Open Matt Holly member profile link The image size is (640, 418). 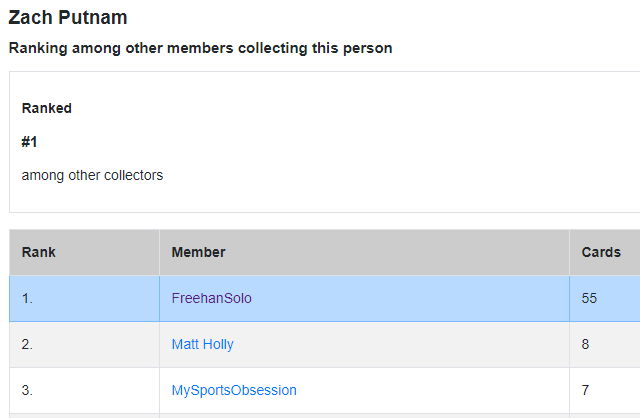[x=202, y=345]
